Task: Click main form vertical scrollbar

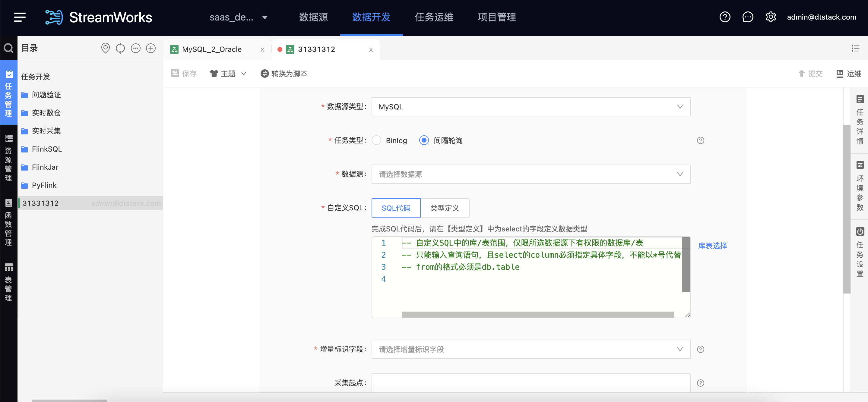Action: 847,209
